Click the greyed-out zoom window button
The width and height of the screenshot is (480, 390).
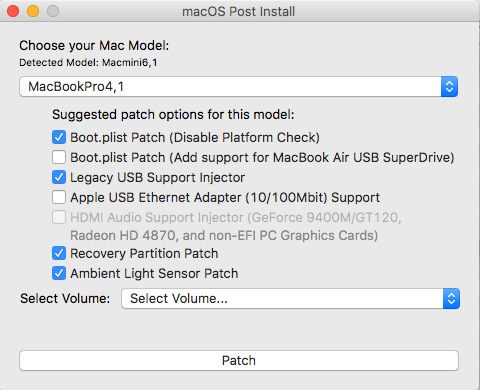(x=53, y=11)
